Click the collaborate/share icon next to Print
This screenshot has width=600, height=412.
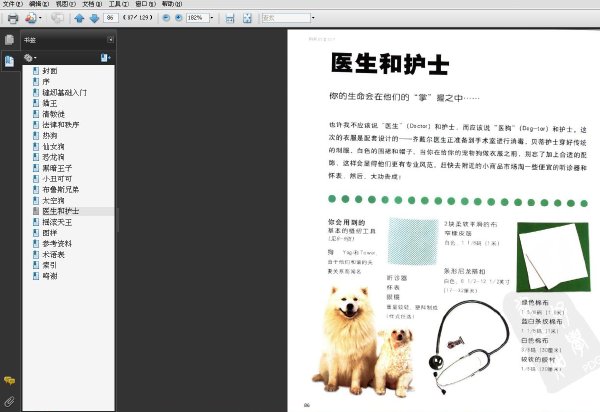coord(31,18)
